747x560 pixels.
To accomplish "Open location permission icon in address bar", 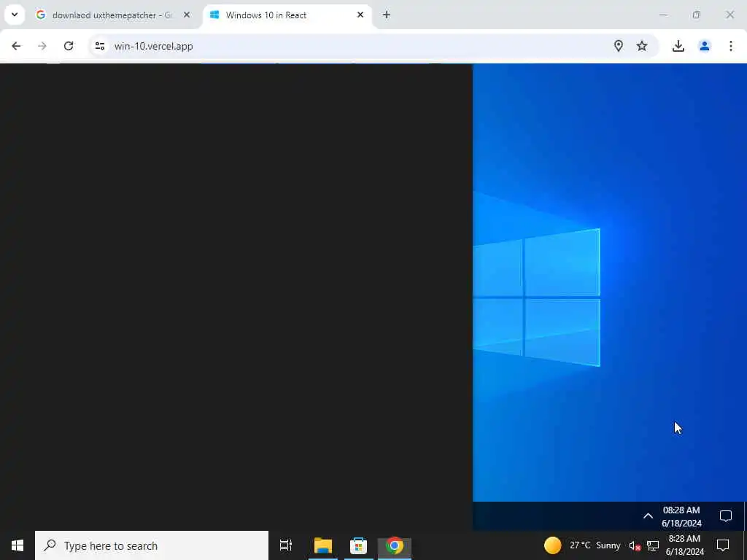I will [x=619, y=46].
